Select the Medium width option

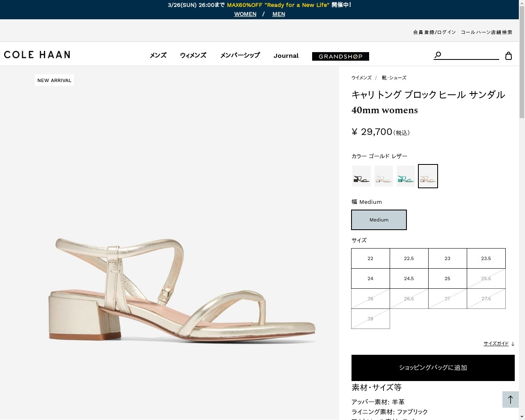click(x=379, y=220)
